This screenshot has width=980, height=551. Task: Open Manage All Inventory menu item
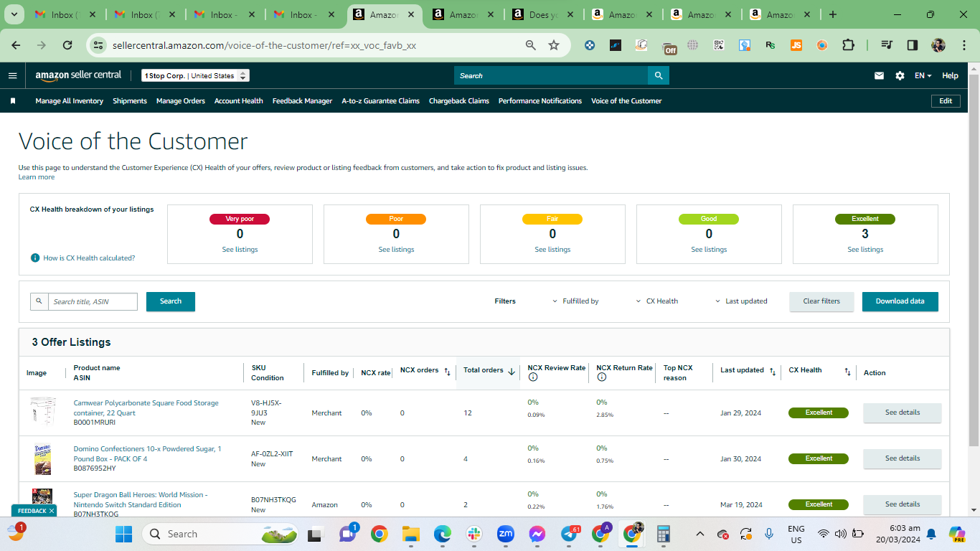coord(69,101)
